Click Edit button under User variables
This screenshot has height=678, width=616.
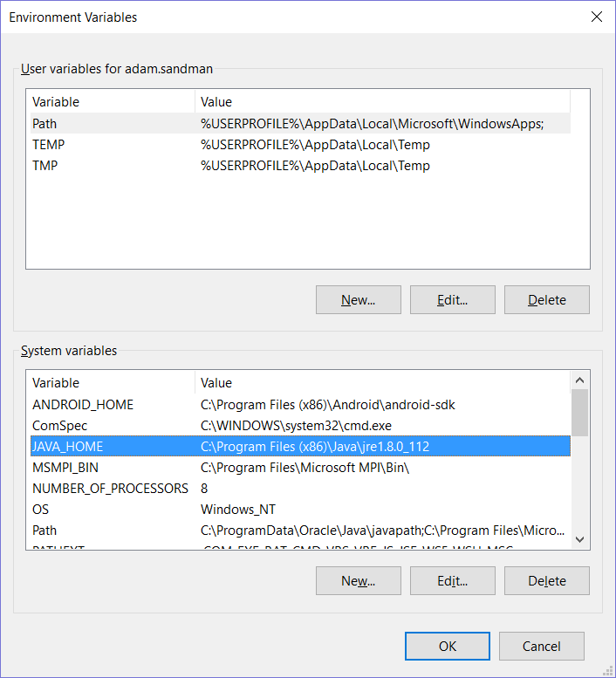452,299
